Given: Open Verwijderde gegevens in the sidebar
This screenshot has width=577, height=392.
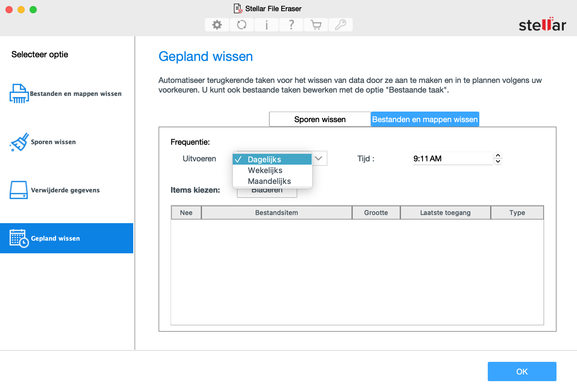Looking at the screenshot, I should point(67,190).
